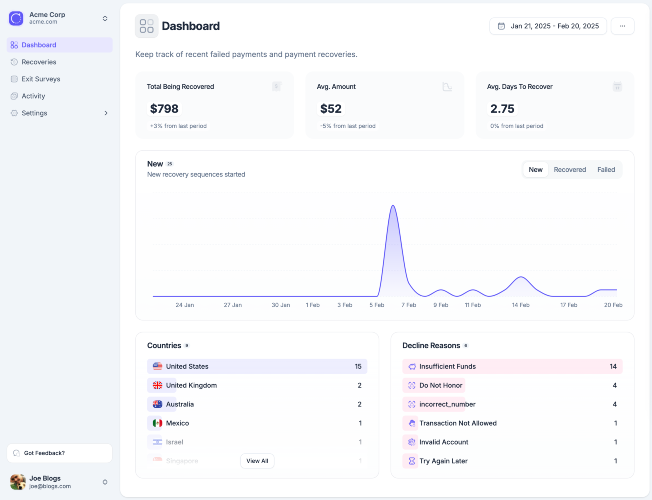Go to Recoveries in the sidebar
This screenshot has width=652, height=500.
click(x=39, y=62)
